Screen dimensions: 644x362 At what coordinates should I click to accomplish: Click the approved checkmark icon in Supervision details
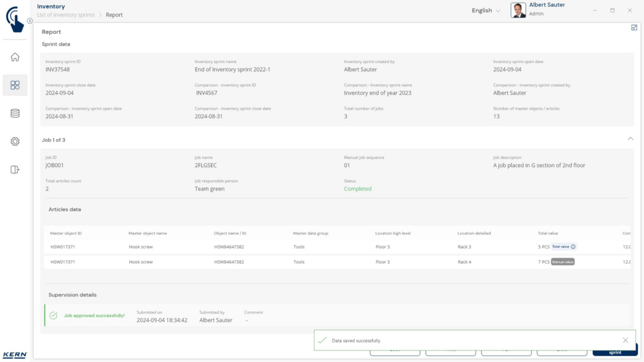[54, 315]
